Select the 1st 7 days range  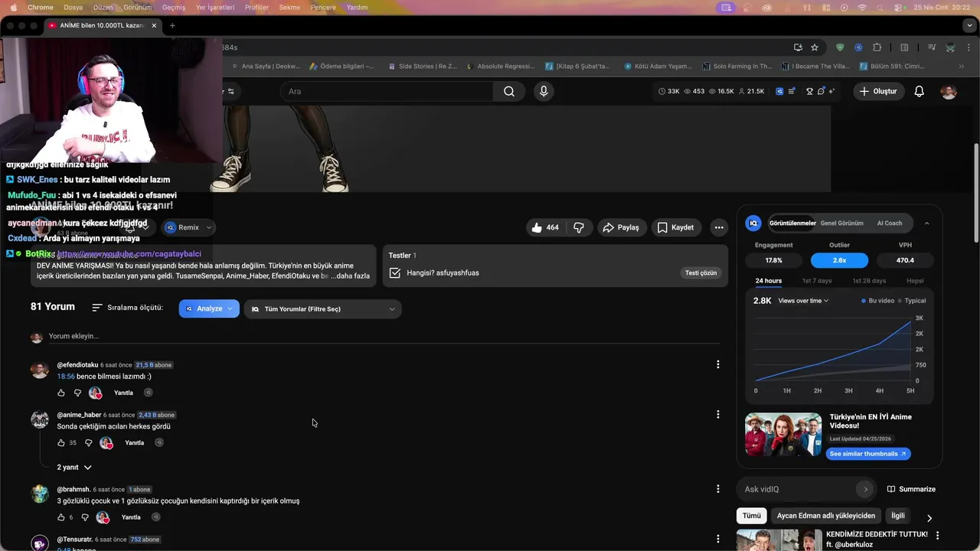coord(817,281)
